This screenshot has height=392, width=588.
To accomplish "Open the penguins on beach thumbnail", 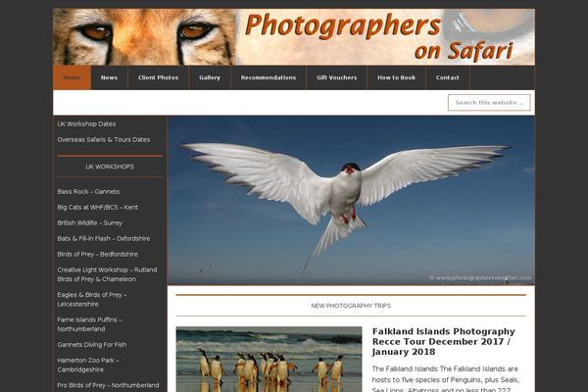I will pos(269,360).
